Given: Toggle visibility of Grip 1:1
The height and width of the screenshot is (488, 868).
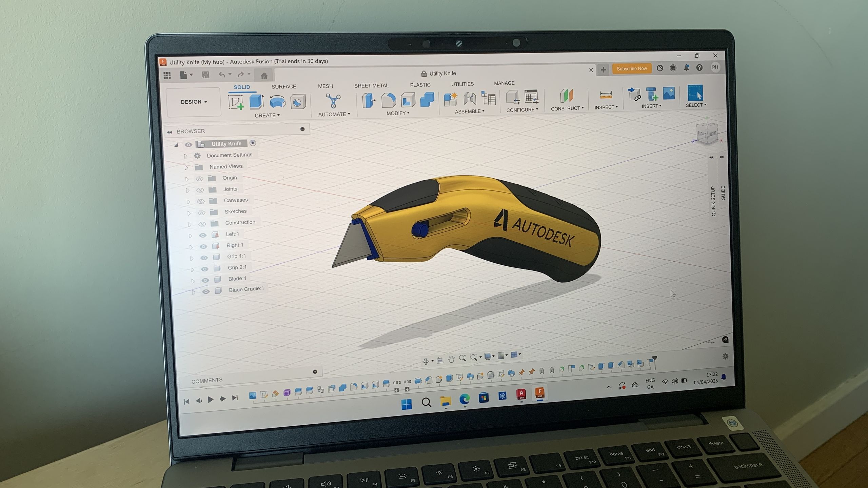Looking at the screenshot, I should (204, 258).
